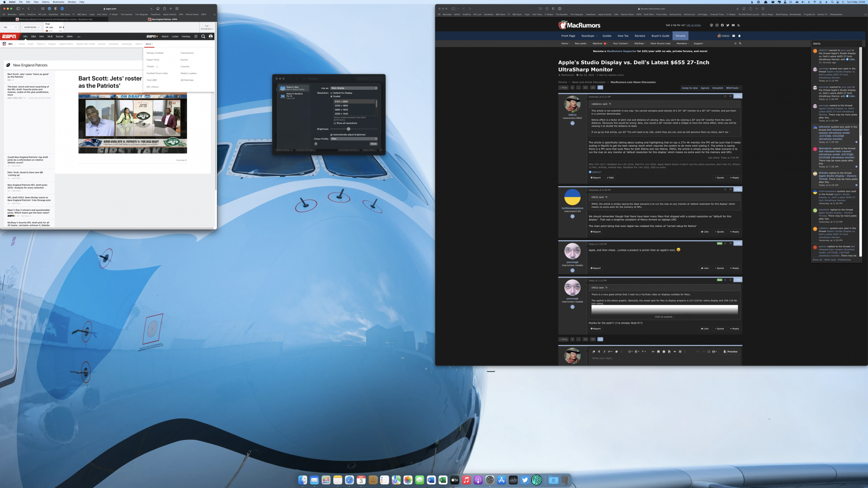Click the help question mark in Displays

(316, 144)
